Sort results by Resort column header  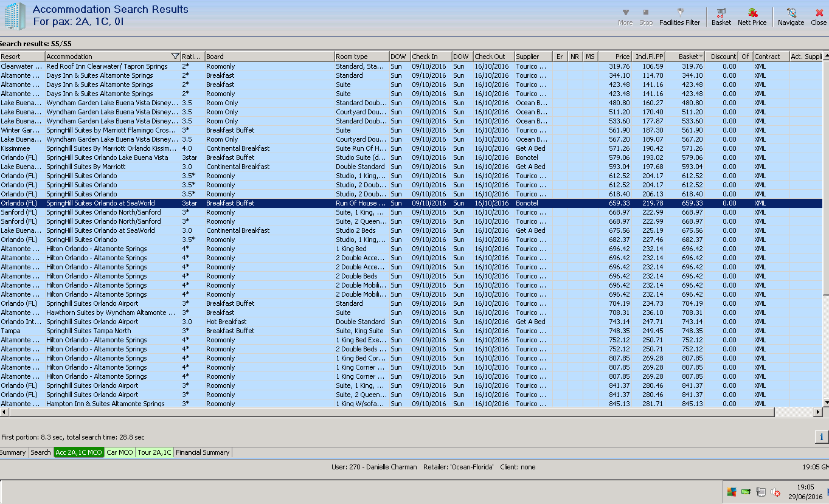pyautogui.click(x=23, y=57)
